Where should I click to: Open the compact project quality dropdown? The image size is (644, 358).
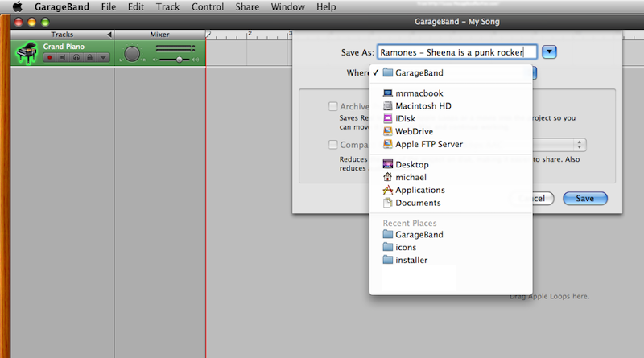click(x=580, y=145)
